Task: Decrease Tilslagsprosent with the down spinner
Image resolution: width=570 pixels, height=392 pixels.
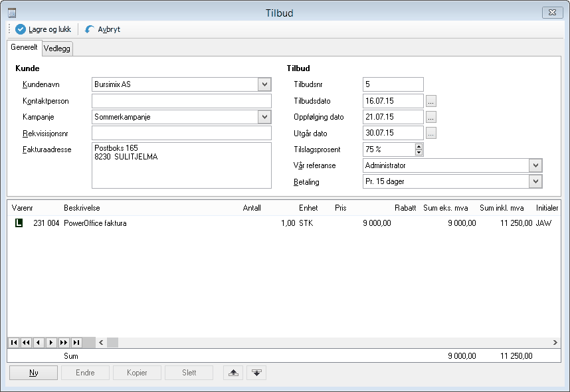Action: click(419, 152)
